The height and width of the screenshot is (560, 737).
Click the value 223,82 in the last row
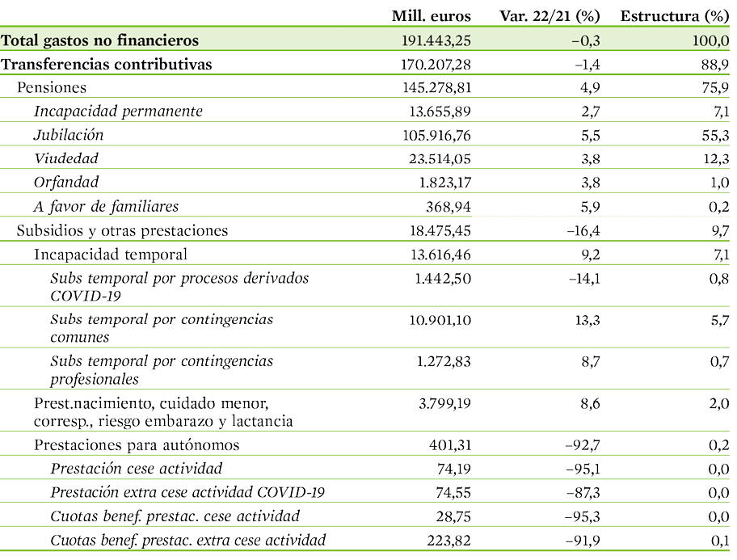[x=449, y=541]
